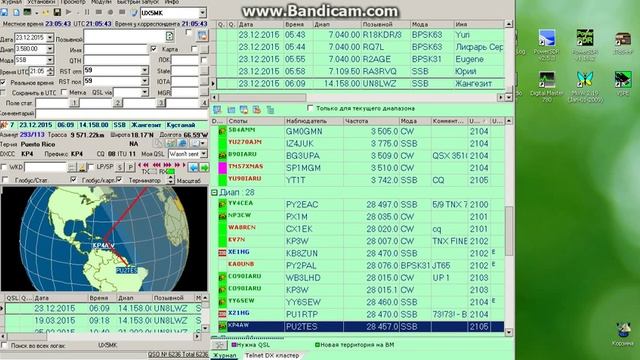The height and width of the screenshot is (360, 640).
Task: Toggle the LP/SP checkbox
Action: tap(91, 167)
